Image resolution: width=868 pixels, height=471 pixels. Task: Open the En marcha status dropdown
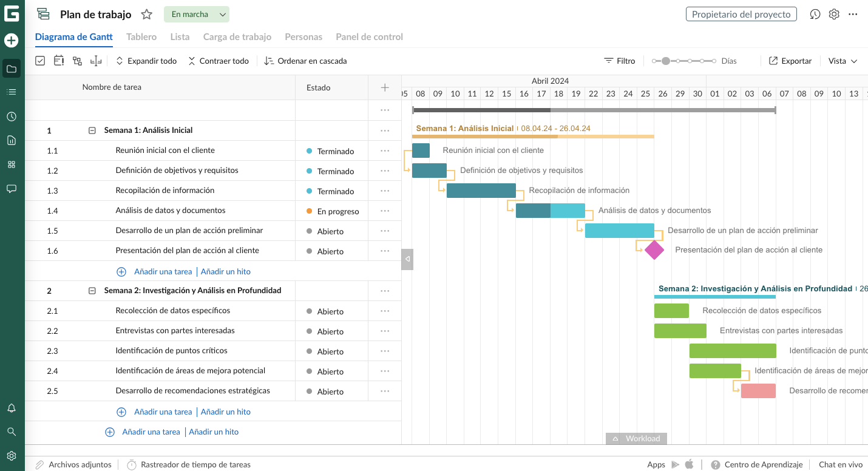pyautogui.click(x=196, y=15)
